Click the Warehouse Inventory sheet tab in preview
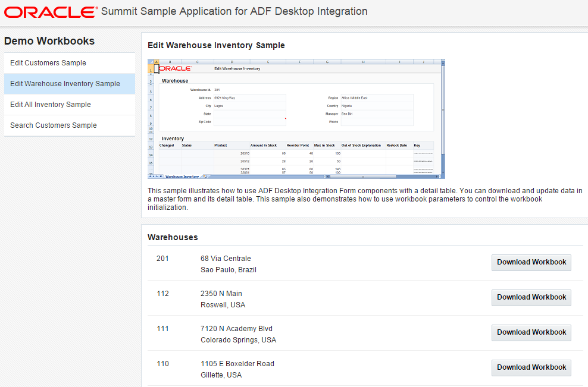 click(182, 177)
